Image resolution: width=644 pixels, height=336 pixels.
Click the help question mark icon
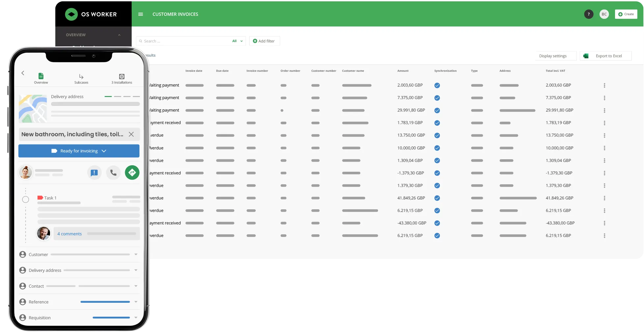(x=589, y=14)
